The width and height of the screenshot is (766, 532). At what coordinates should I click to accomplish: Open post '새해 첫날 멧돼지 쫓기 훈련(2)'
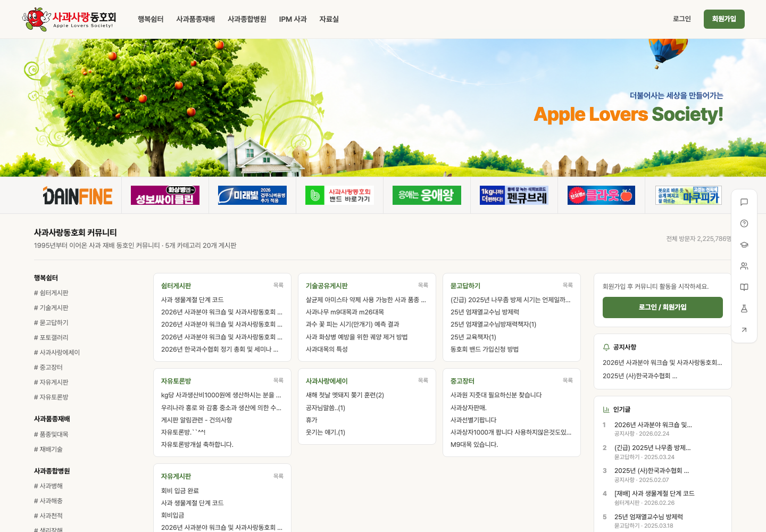345,395
